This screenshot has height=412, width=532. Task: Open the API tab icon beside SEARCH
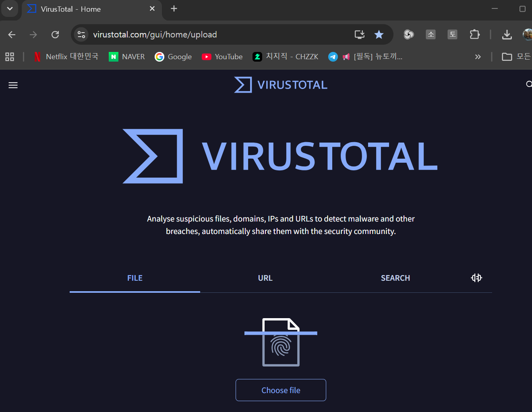476,278
